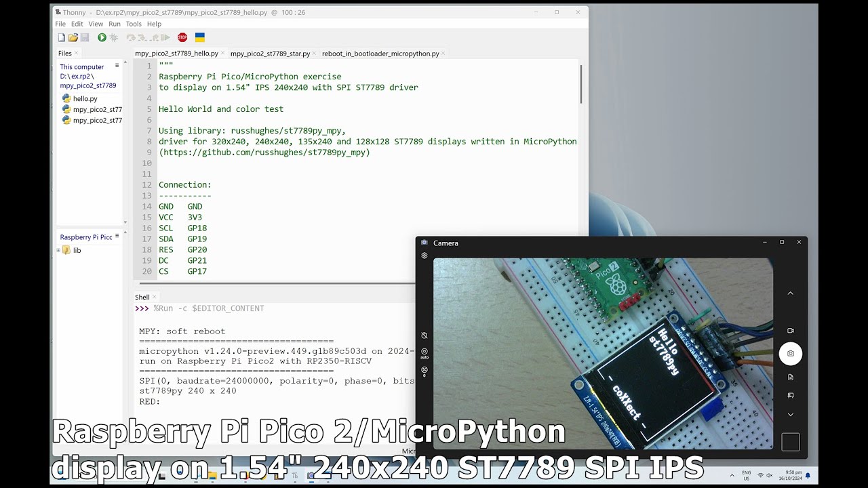Click the editor vertical scrollbar thumb
The width and height of the screenshot is (868, 488).
pyautogui.click(x=581, y=84)
